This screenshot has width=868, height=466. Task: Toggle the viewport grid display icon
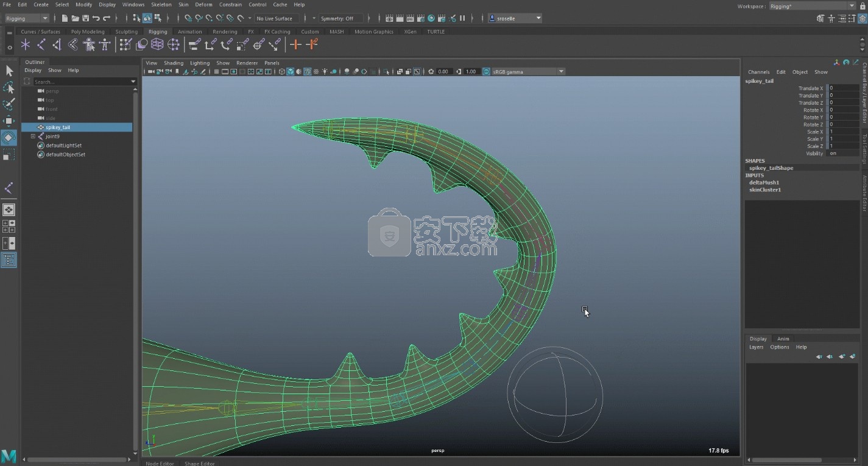216,72
